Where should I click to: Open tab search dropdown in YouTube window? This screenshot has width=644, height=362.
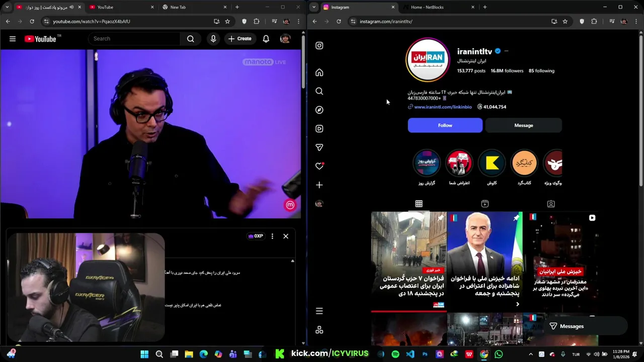(x=7, y=7)
